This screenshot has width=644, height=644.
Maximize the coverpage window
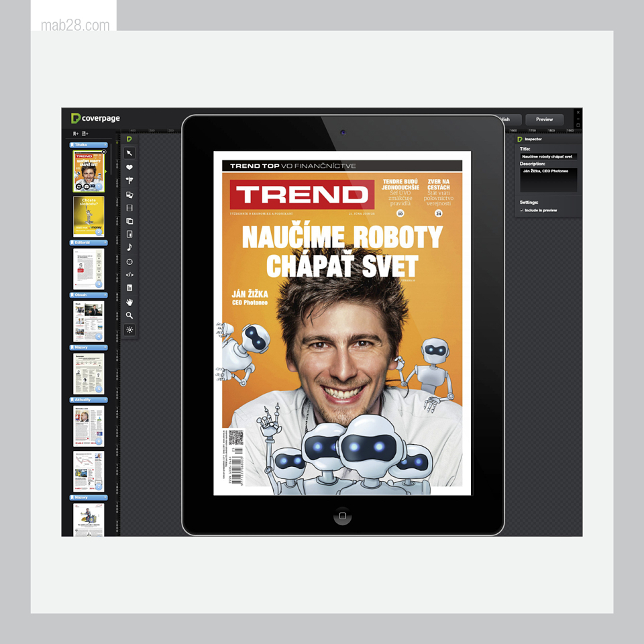pos(578,125)
